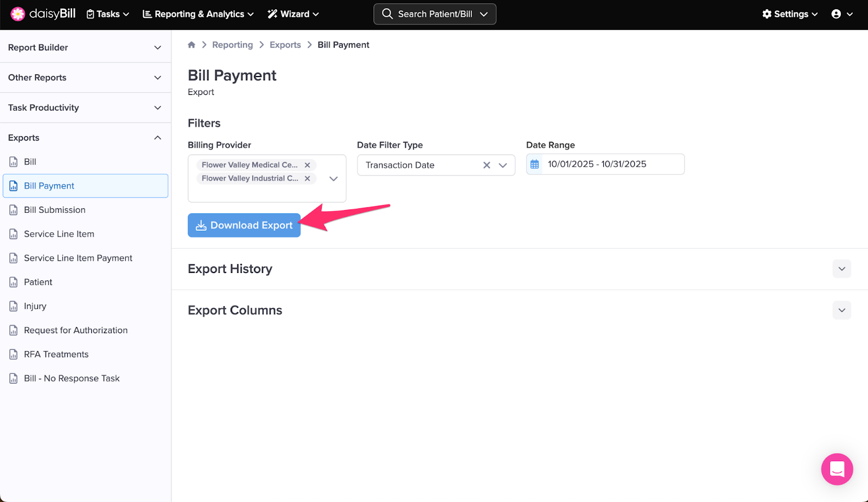Click the daisyBill flower logo
This screenshot has height=502, width=868.
click(x=18, y=14)
